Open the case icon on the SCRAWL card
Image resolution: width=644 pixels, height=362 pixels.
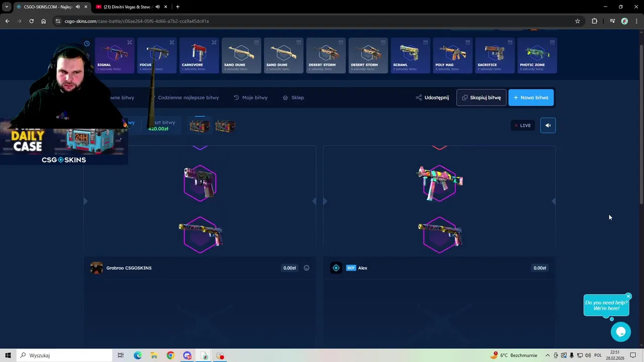[425, 42]
